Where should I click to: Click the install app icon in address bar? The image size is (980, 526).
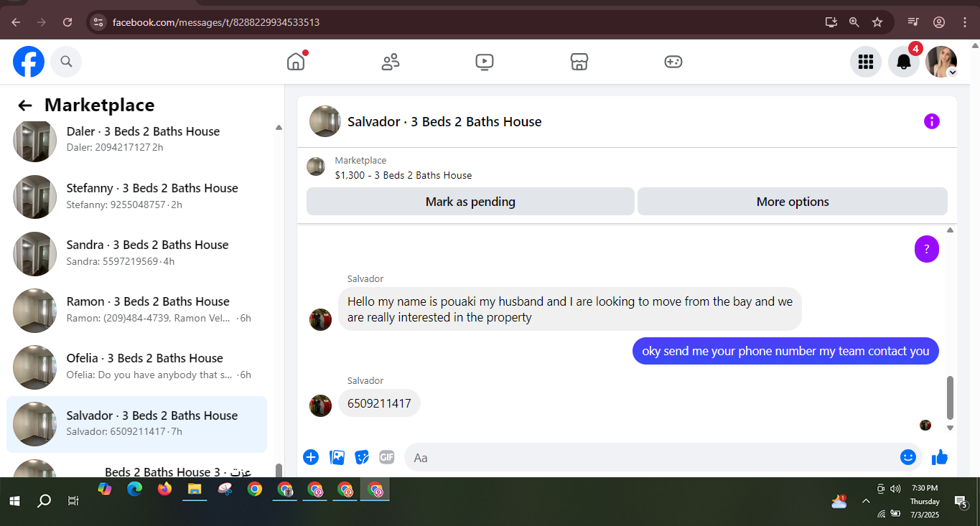tap(831, 22)
